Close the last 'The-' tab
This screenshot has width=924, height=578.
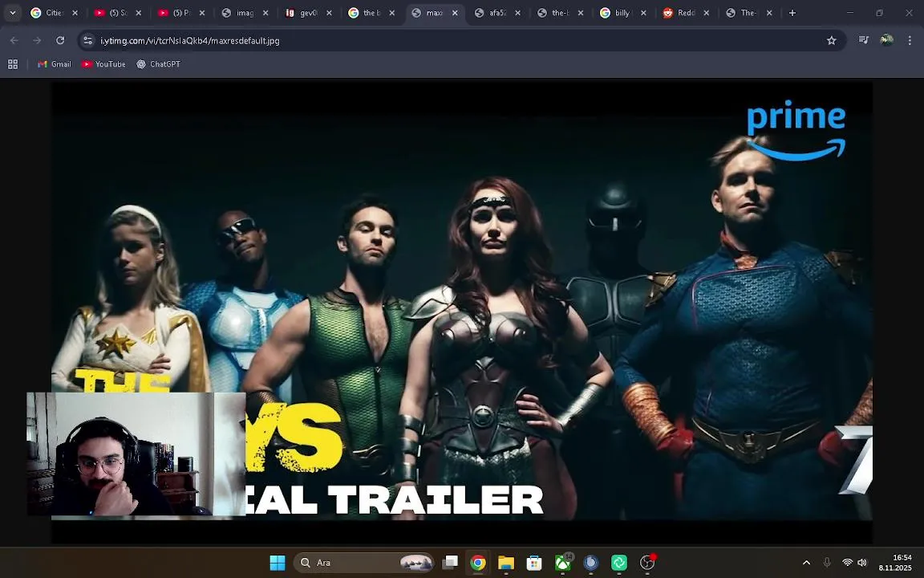click(x=769, y=13)
